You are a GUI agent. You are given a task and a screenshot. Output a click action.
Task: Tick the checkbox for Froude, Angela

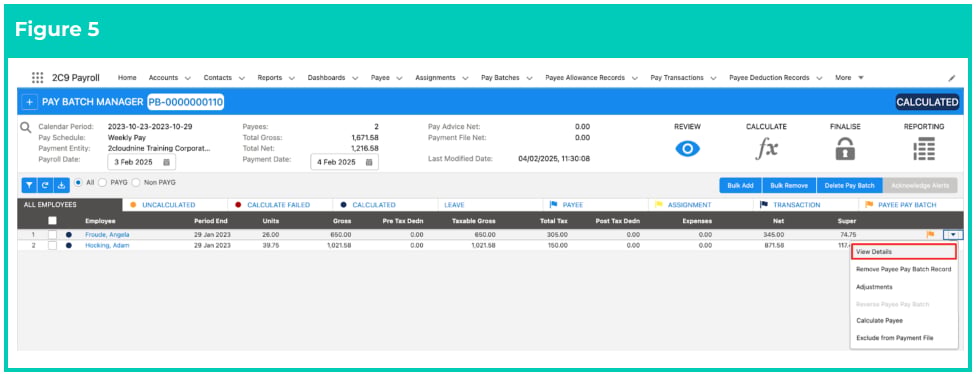coord(52,235)
